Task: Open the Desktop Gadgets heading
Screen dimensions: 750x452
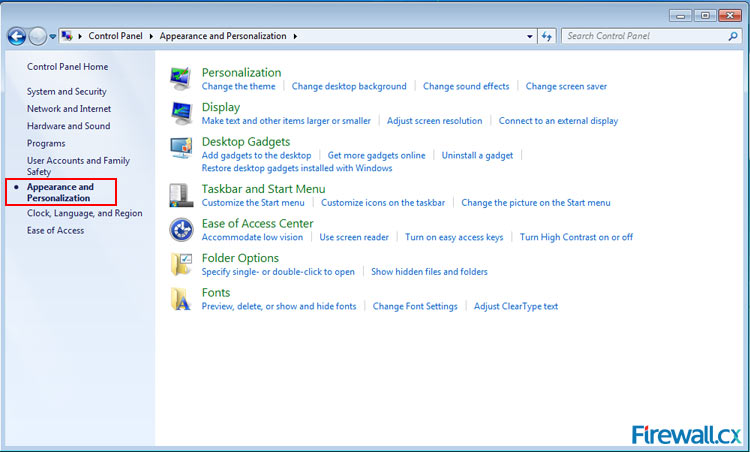Action: tap(246, 142)
